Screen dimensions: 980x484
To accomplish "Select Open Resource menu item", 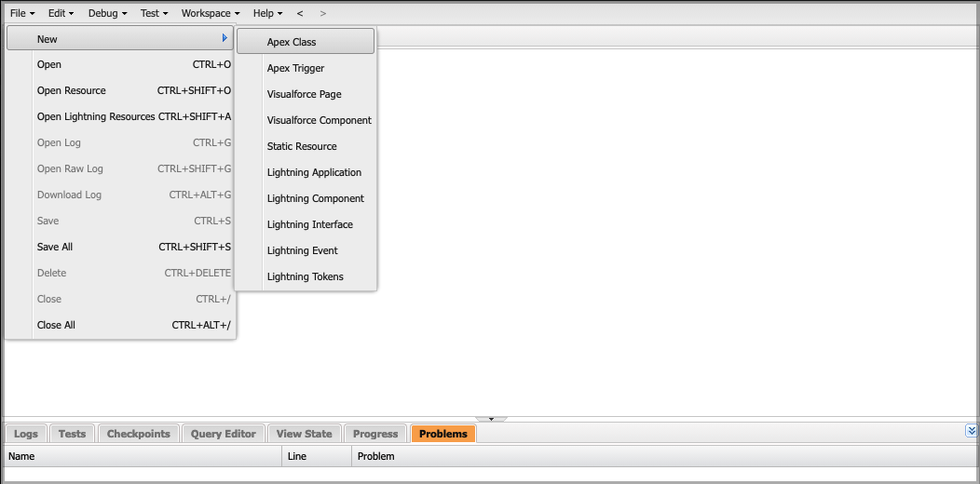I will pos(121,90).
